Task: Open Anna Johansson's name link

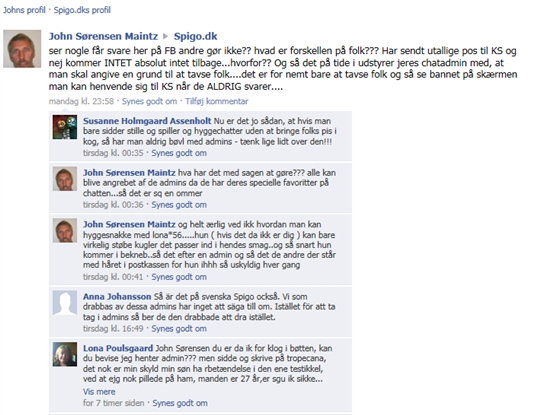Action: pos(117,297)
